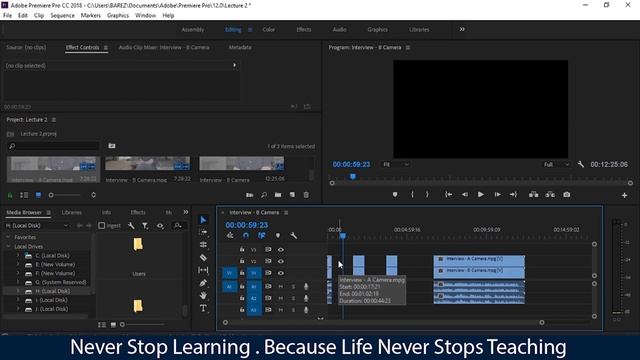Add marker in Program monitor
This screenshot has height=360, width=640.
pos(395,195)
